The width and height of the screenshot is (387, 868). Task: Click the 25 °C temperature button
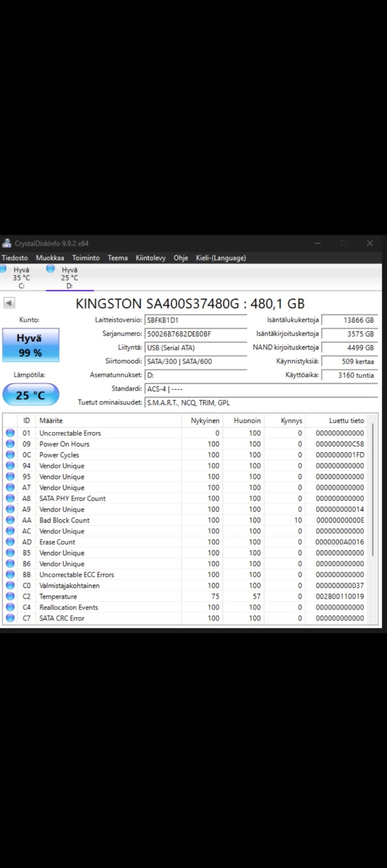(x=31, y=395)
